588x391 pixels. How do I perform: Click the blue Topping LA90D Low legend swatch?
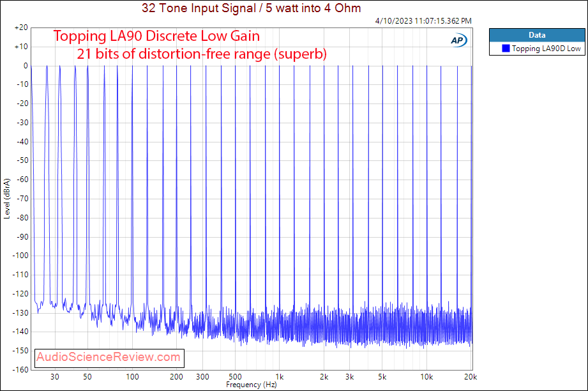coord(506,48)
